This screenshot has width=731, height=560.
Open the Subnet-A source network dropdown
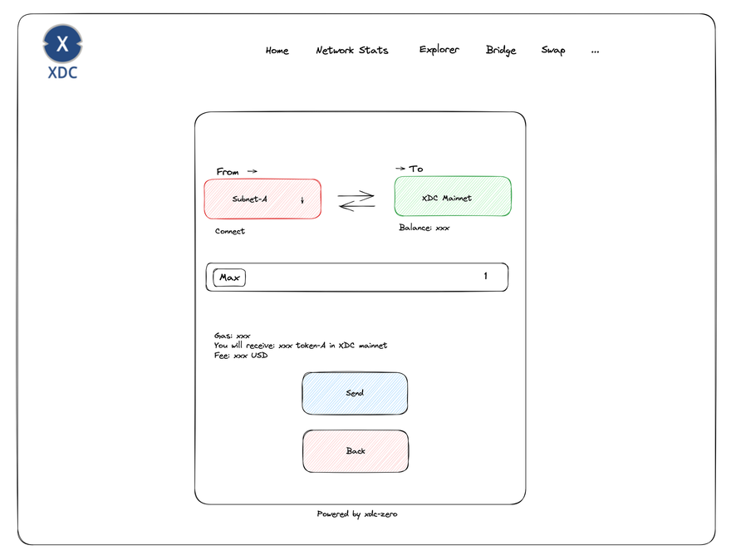(262, 199)
